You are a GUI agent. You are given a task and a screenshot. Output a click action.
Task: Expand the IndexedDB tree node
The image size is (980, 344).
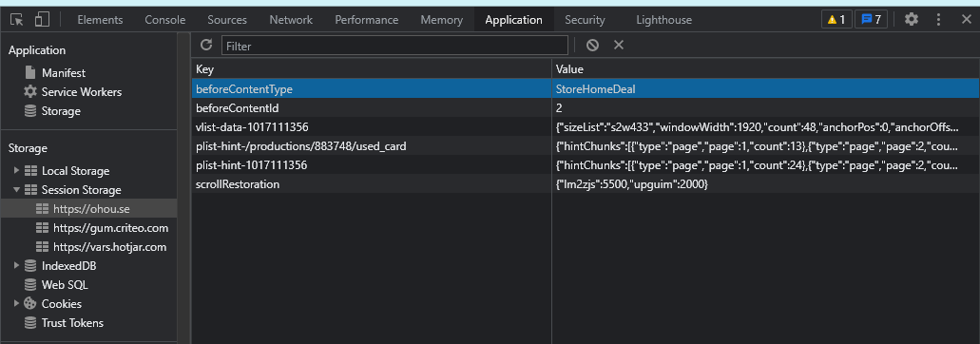tap(16, 266)
